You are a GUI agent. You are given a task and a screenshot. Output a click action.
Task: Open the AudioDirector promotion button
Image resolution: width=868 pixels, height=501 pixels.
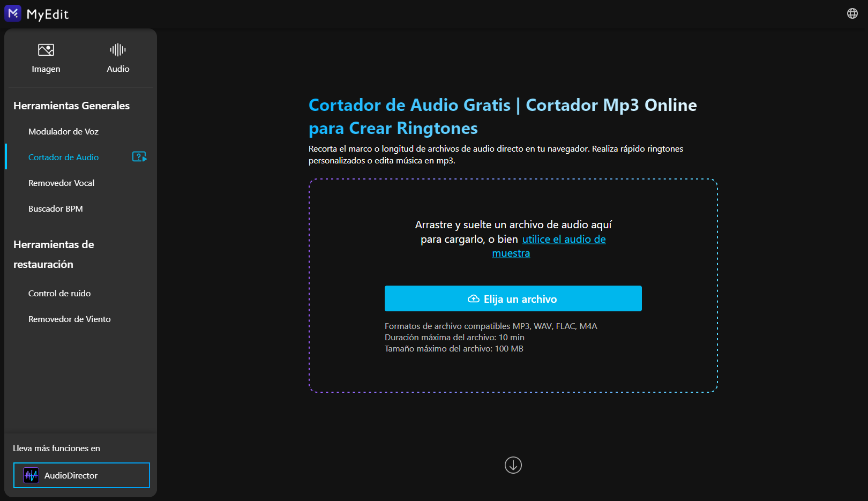click(81, 475)
